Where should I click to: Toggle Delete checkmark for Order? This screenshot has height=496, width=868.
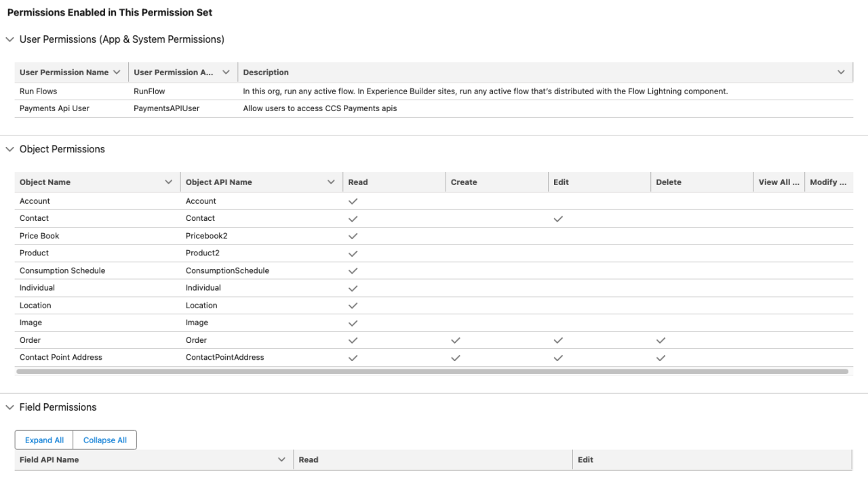[x=661, y=340]
